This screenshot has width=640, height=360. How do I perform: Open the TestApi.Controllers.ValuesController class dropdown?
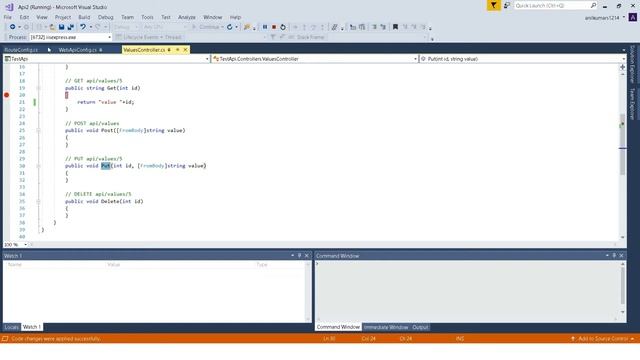coord(415,59)
